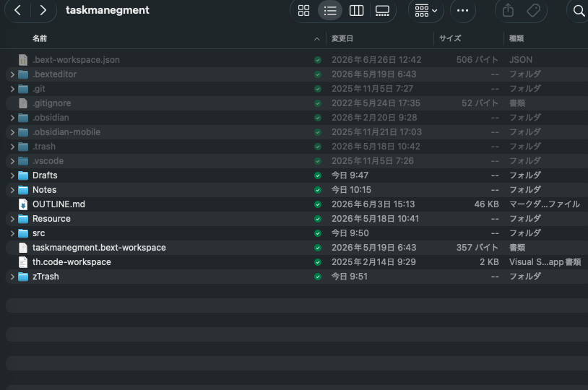
Task: Select the th.code-workspace file icon
Action: coord(23,262)
